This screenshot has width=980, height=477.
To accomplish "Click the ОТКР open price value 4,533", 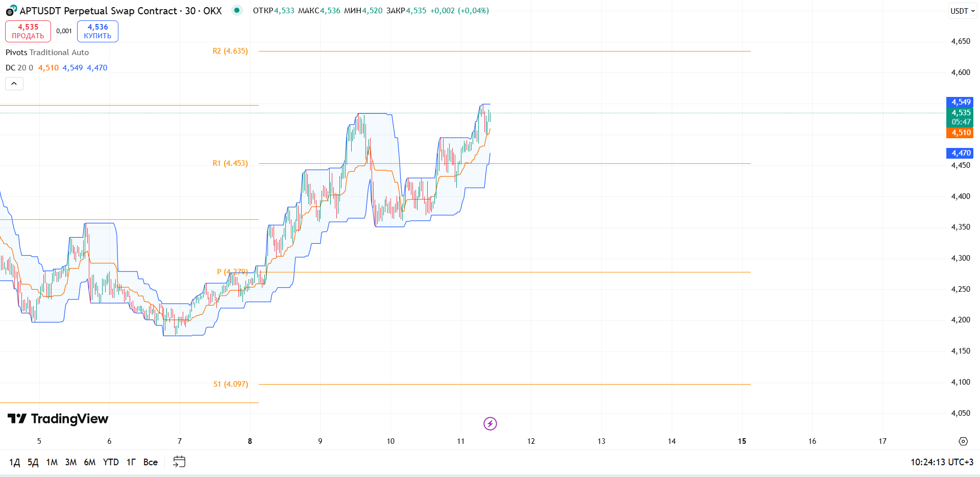I will pyautogui.click(x=284, y=11).
